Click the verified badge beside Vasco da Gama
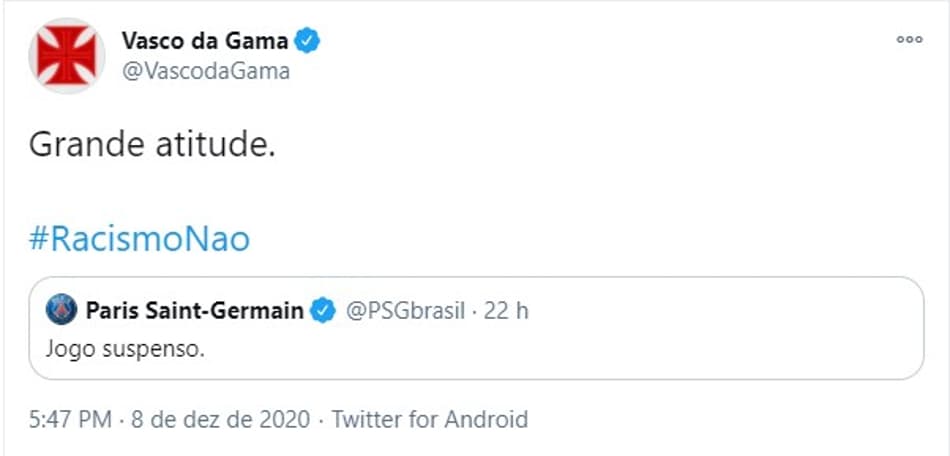This screenshot has width=950, height=456. pos(307,41)
